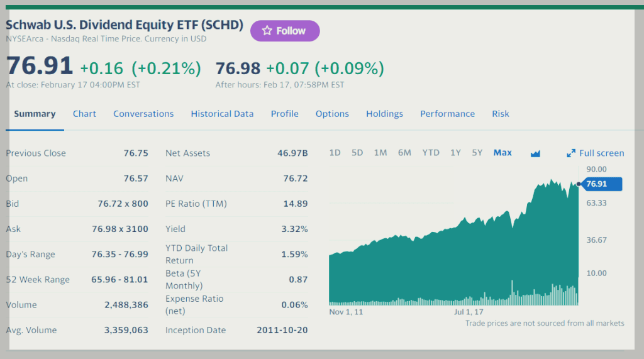Viewport: 644px width, 359px height.
Task: Click the large 76.91 closing price
Action: coord(40,66)
